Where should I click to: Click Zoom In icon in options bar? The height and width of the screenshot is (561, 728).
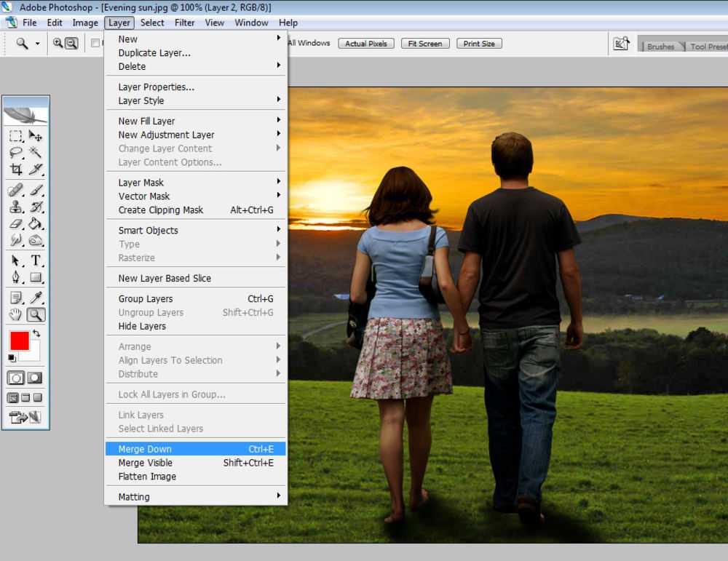pyautogui.click(x=58, y=43)
